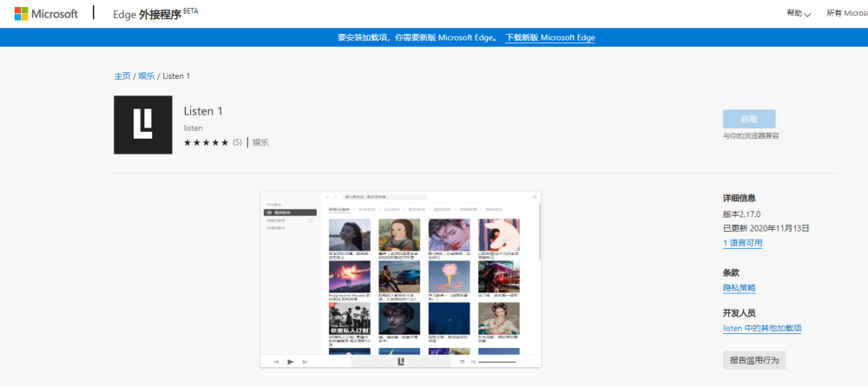This screenshot has width=868, height=387.
Task: Click 下载新版 Microsoft Edge link
Action: (x=550, y=37)
